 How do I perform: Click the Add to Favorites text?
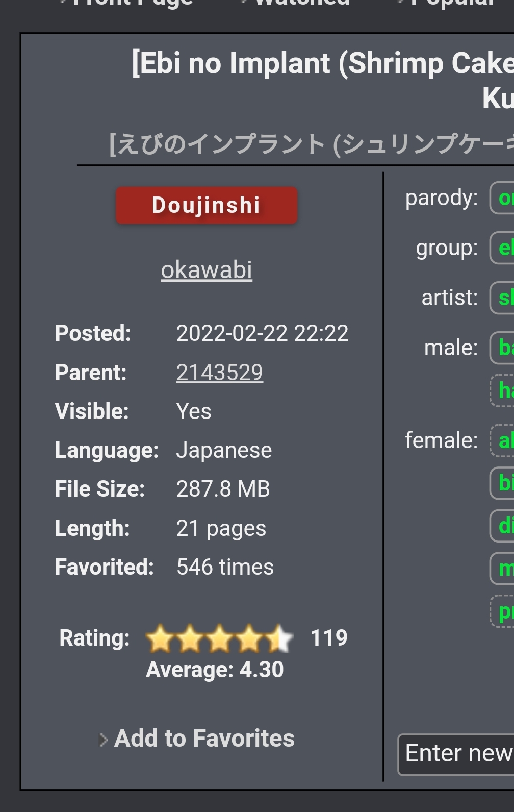(x=204, y=739)
